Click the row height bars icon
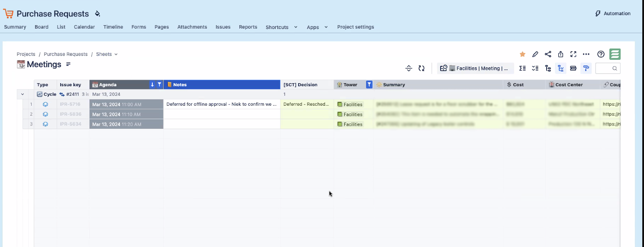The image size is (644, 247). coord(573,68)
